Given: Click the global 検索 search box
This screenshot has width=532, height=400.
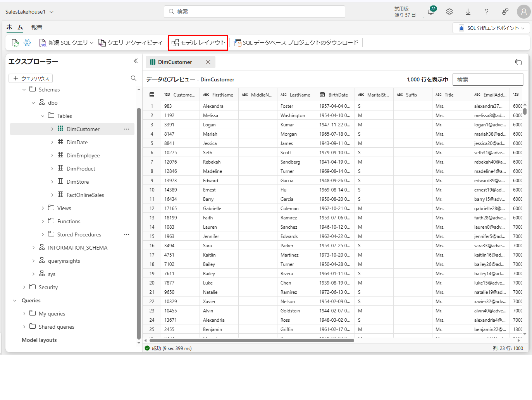Looking at the screenshot, I should click(x=255, y=12).
